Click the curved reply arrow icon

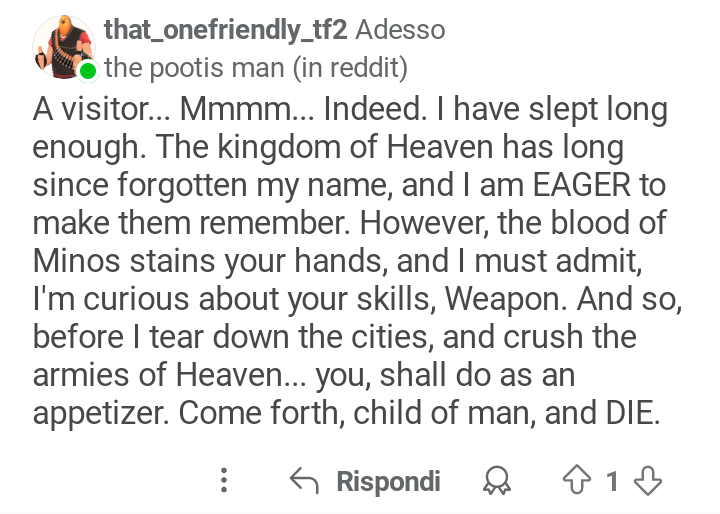click(x=304, y=480)
